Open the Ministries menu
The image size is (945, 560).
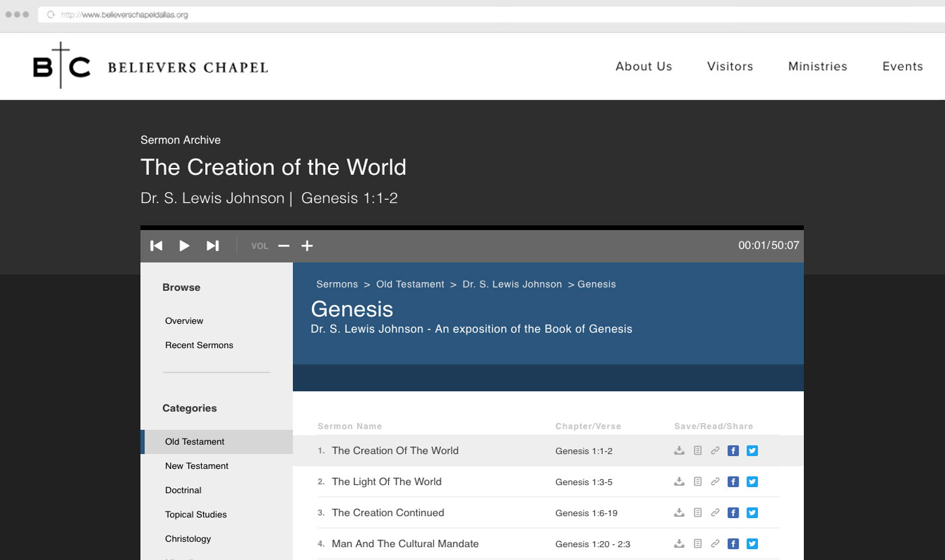[817, 66]
